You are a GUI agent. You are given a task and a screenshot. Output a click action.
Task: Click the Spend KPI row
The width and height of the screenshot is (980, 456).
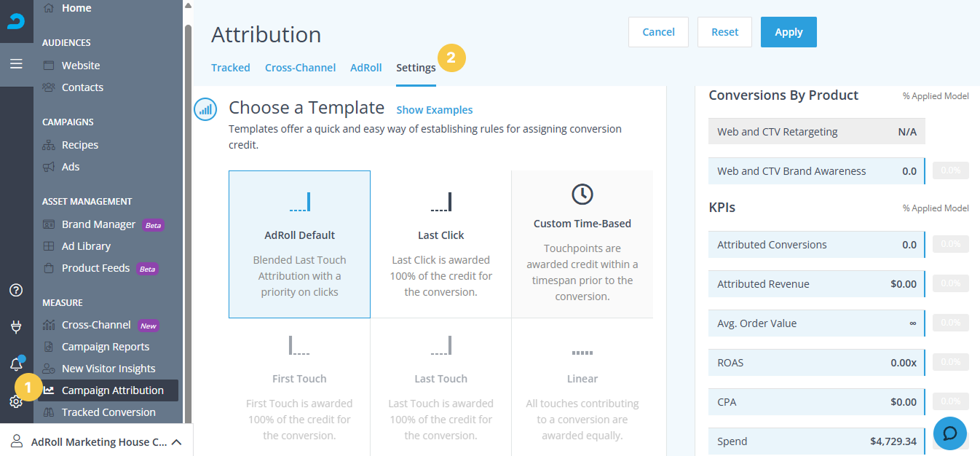pos(817,441)
